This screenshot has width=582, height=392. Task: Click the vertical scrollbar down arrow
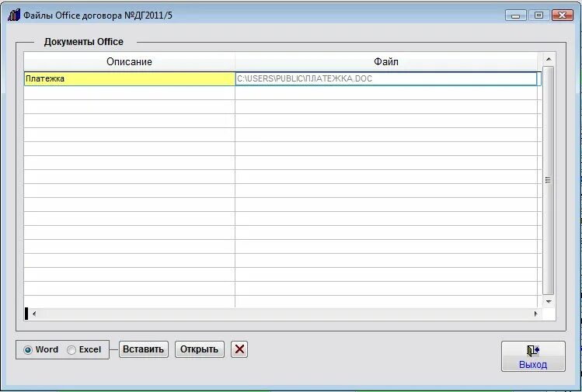(x=549, y=302)
